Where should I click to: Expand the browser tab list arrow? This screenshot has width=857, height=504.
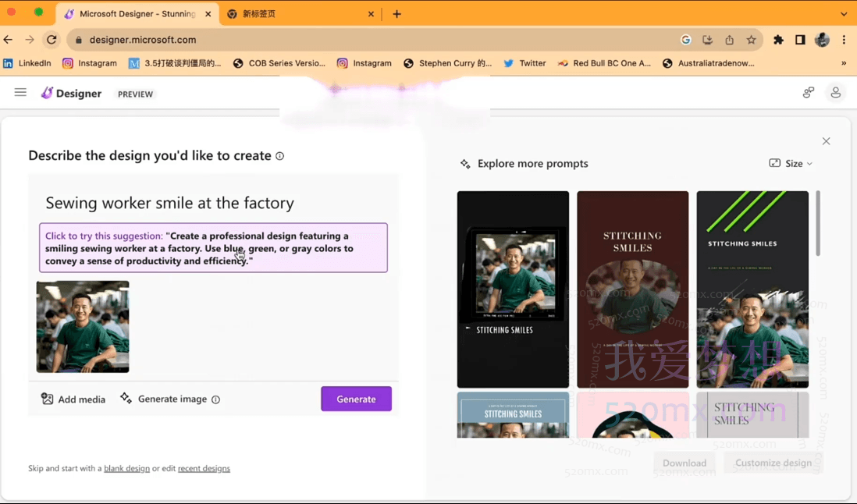(x=844, y=14)
